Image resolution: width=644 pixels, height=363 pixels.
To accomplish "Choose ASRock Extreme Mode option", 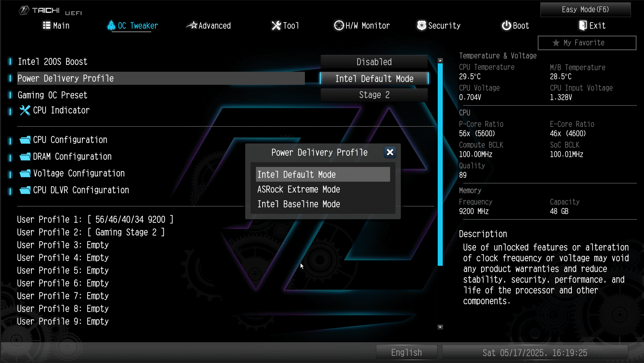I will (x=299, y=189).
